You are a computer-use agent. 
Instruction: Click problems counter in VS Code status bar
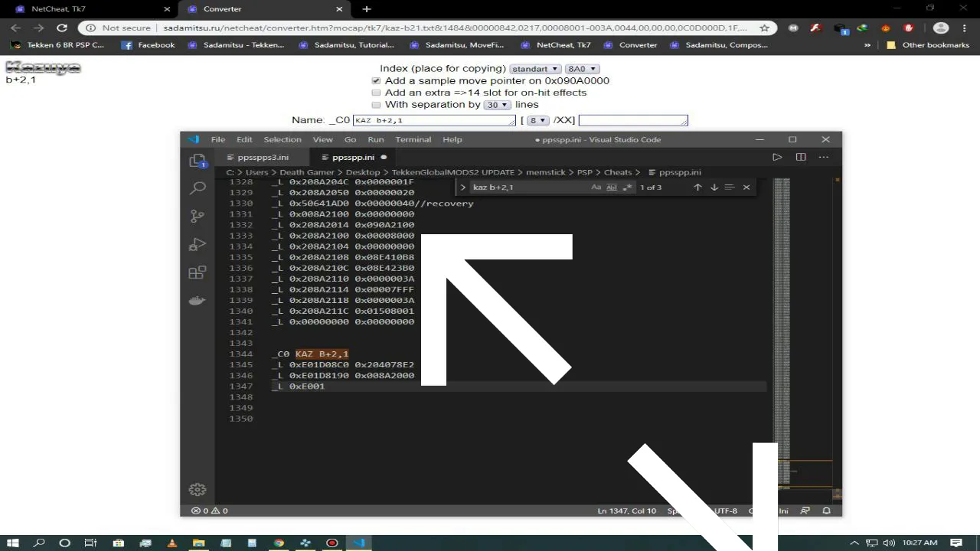[x=209, y=510]
